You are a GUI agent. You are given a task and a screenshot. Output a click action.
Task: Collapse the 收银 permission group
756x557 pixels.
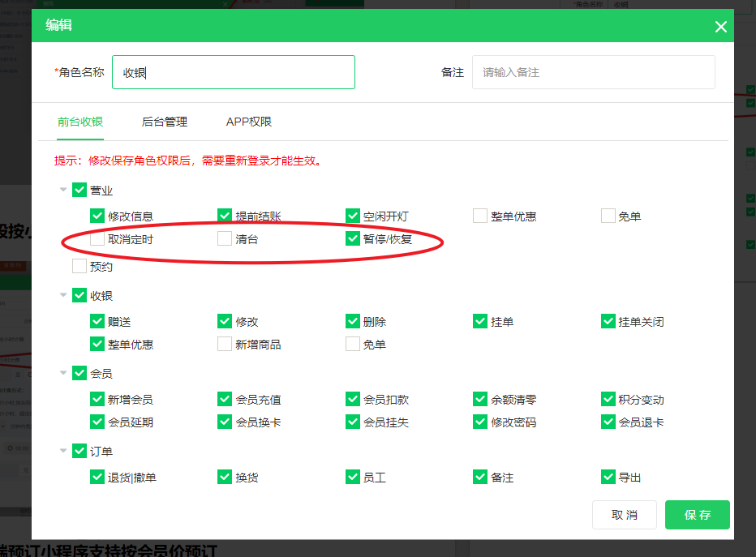coord(63,296)
